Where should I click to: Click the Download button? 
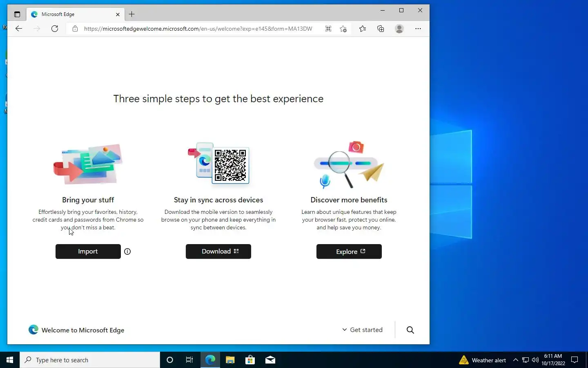[x=218, y=251]
